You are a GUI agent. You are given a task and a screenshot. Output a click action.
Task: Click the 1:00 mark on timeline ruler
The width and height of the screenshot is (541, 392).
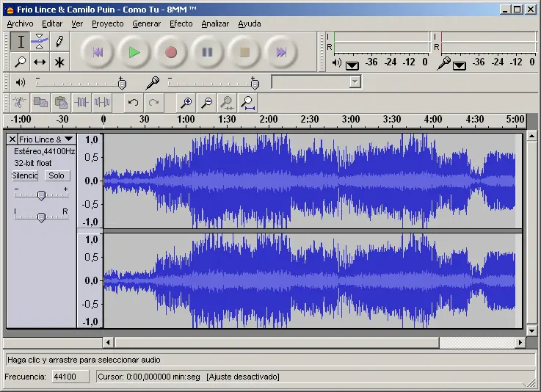coord(186,120)
